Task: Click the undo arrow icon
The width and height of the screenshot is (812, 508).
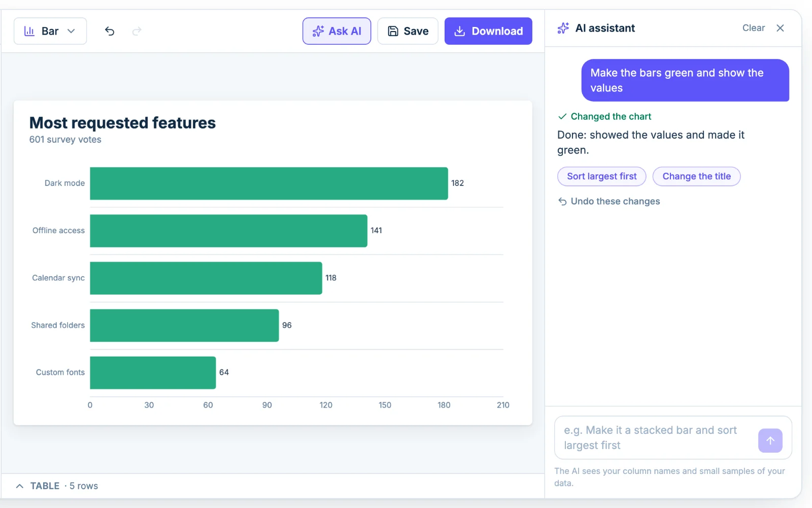Action: 110,31
